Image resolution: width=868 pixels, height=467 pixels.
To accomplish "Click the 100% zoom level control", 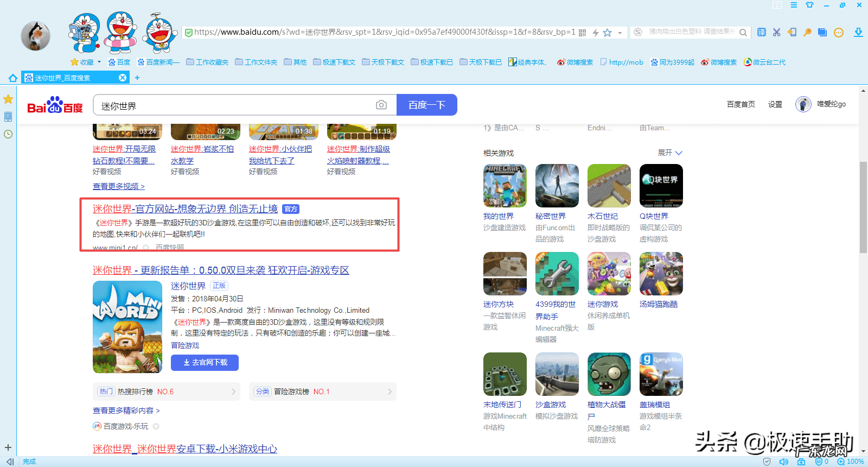I will [851, 462].
